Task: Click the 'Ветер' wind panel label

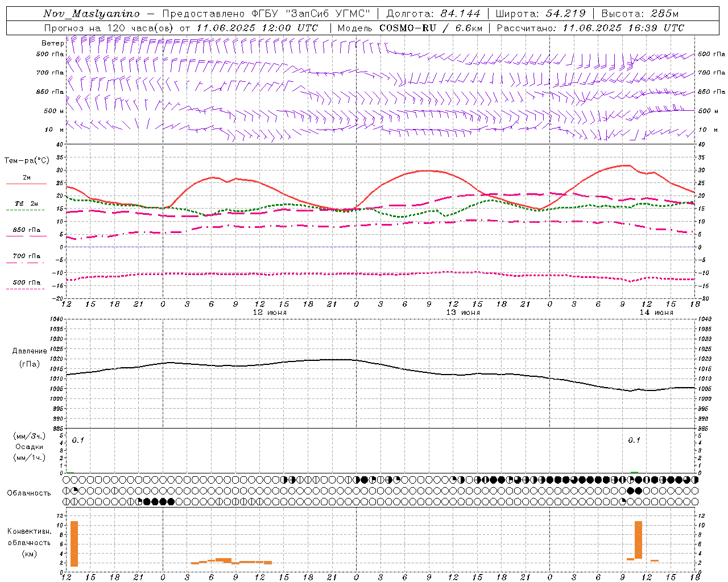Action: (52, 43)
